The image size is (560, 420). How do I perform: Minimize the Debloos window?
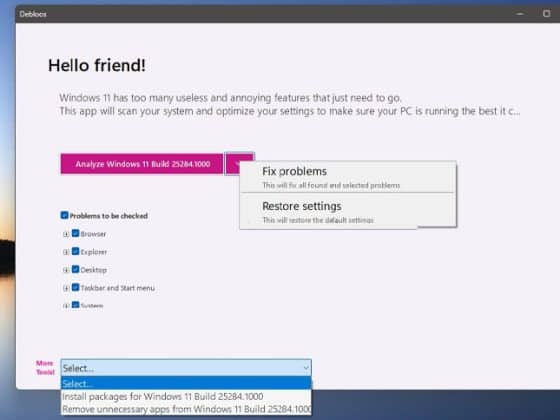tap(520, 14)
